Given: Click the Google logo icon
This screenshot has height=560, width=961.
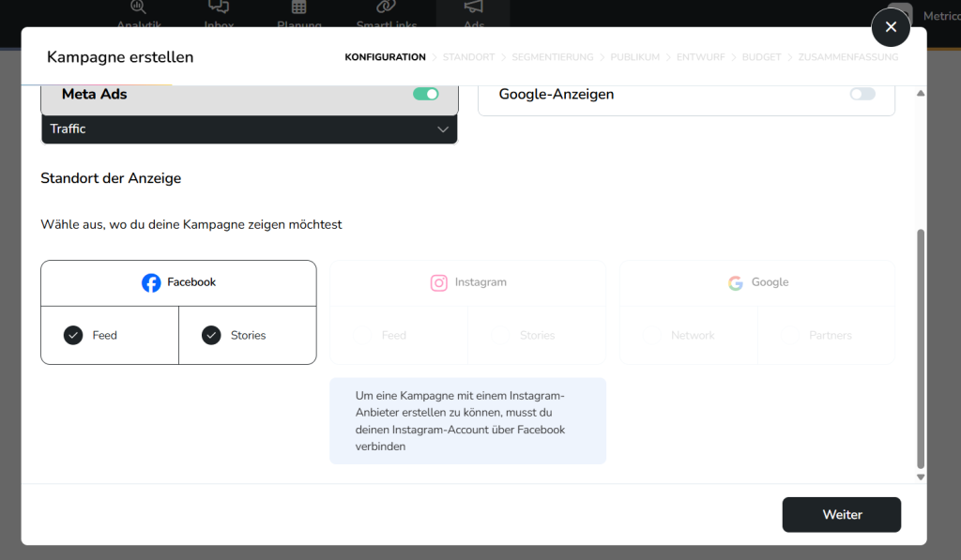Looking at the screenshot, I should pyautogui.click(x=736, y=282).
